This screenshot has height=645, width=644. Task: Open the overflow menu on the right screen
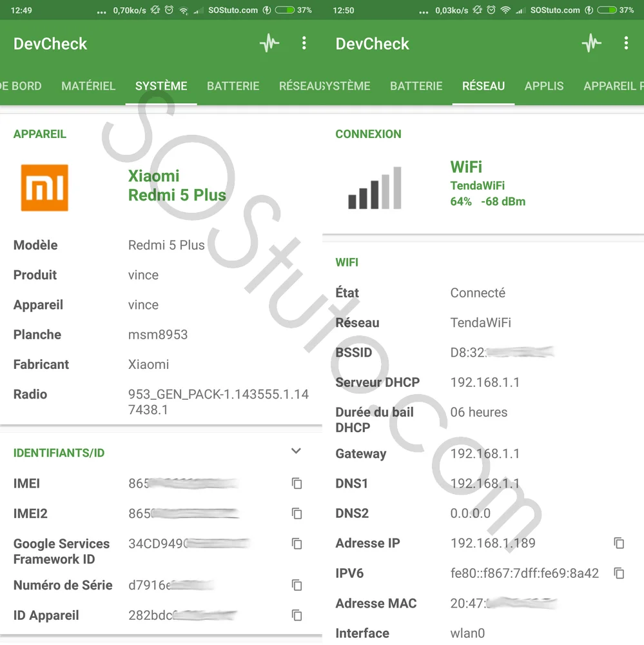625,43
